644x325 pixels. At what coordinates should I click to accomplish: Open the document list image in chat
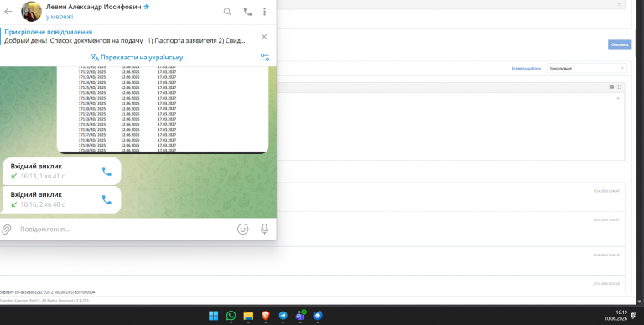click(163, 110)
